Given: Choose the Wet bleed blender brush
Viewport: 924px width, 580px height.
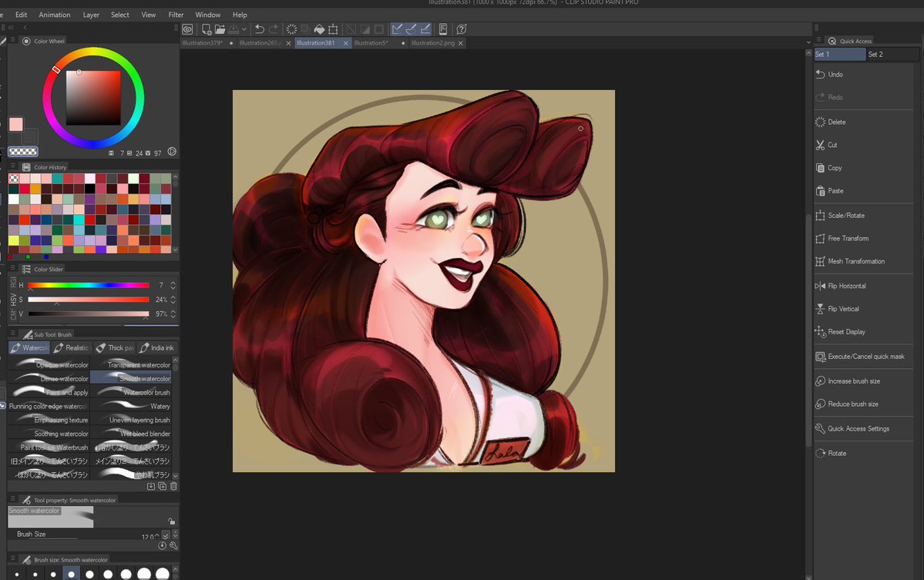Looking at the screenshot, I should click(x=131, y=434).
